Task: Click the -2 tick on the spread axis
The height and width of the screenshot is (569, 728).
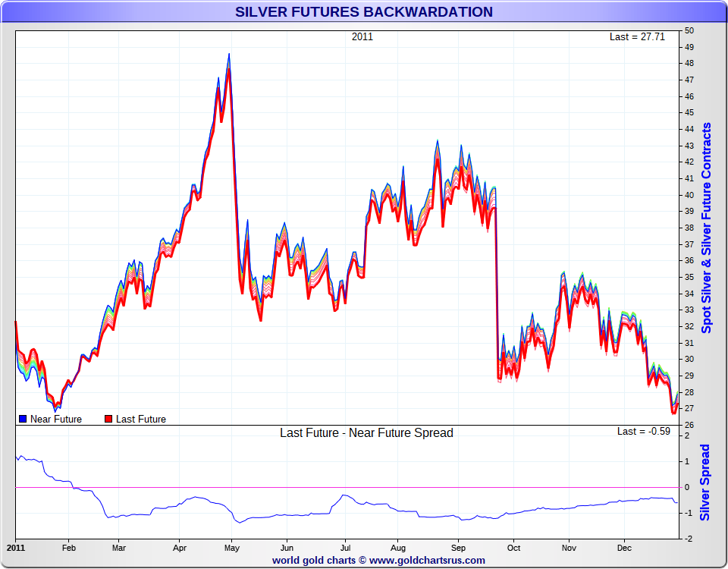Action: tap(689, 539)
